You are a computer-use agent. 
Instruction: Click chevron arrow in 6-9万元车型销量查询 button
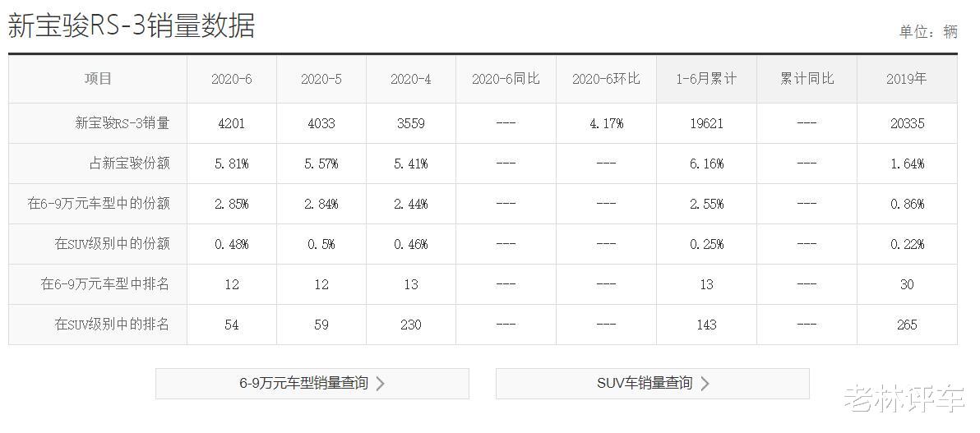380,384
